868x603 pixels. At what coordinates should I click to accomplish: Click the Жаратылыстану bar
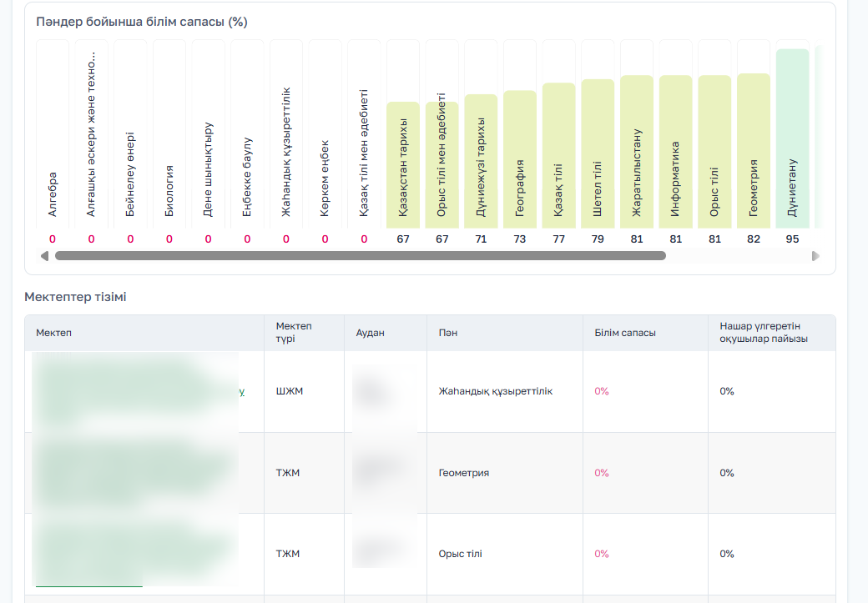click(637, 152)
